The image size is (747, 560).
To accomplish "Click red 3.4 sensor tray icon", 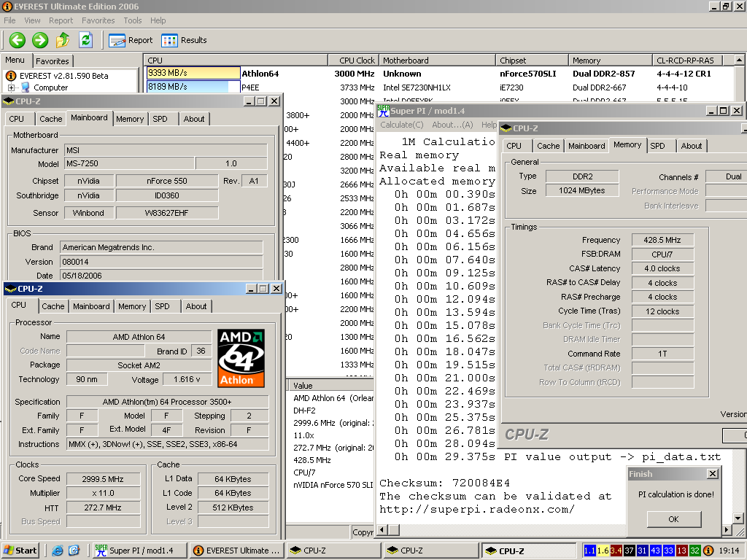I will [x=616, y=551].
